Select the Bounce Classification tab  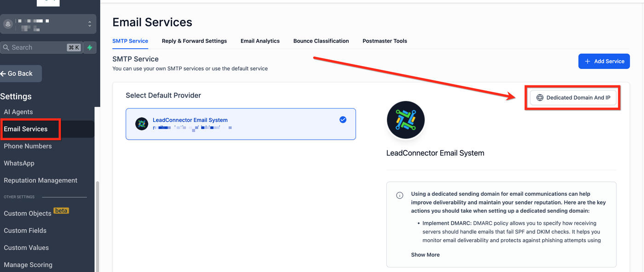coord(321,41)
